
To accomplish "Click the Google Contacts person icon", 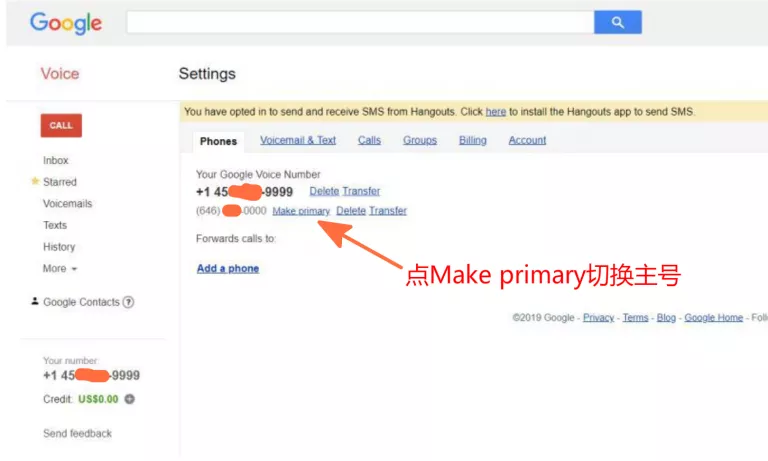I will (x=35, y=301).
